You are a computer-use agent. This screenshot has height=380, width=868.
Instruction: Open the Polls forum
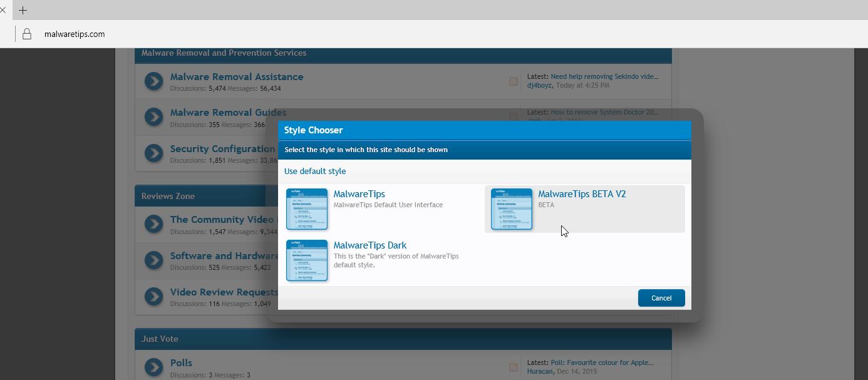pos(181,362)
